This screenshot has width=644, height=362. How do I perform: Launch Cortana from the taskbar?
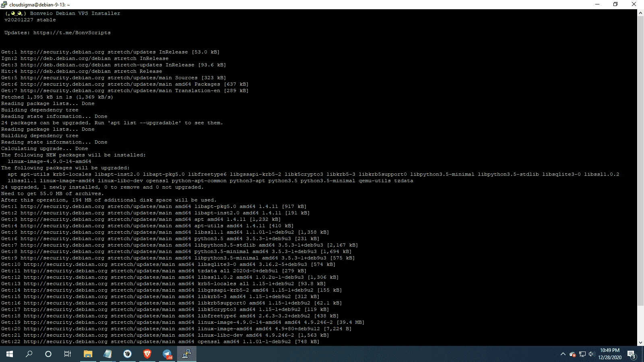pyautogui.click(x=48, y=354)
